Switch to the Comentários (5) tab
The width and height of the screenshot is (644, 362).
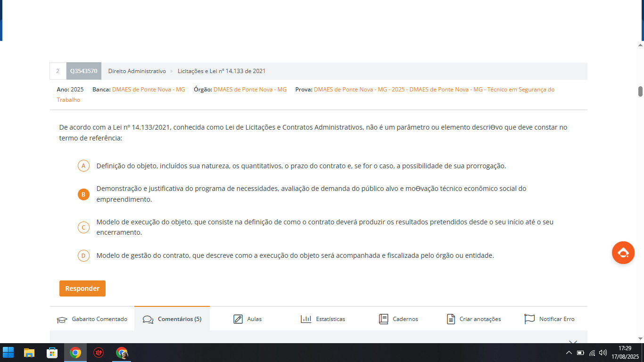pyautogui.click(x=172, y=319)
